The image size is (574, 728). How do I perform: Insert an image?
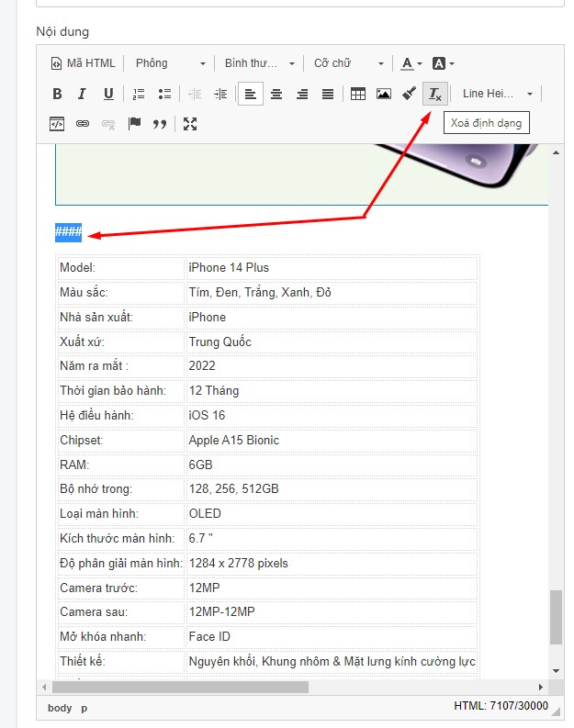[384, 94]
